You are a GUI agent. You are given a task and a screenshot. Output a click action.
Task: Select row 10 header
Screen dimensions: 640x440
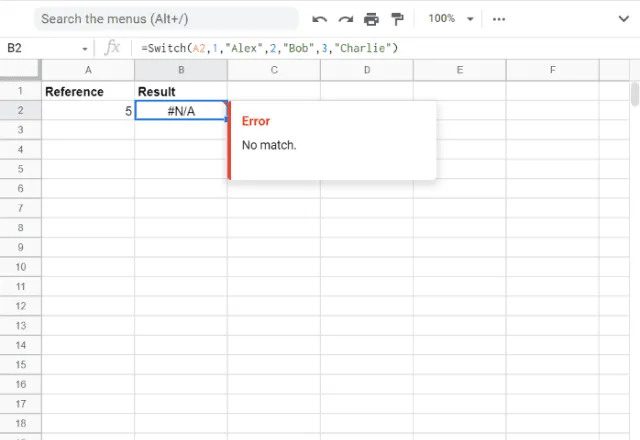pyautogui.click(x=20, y=267)
